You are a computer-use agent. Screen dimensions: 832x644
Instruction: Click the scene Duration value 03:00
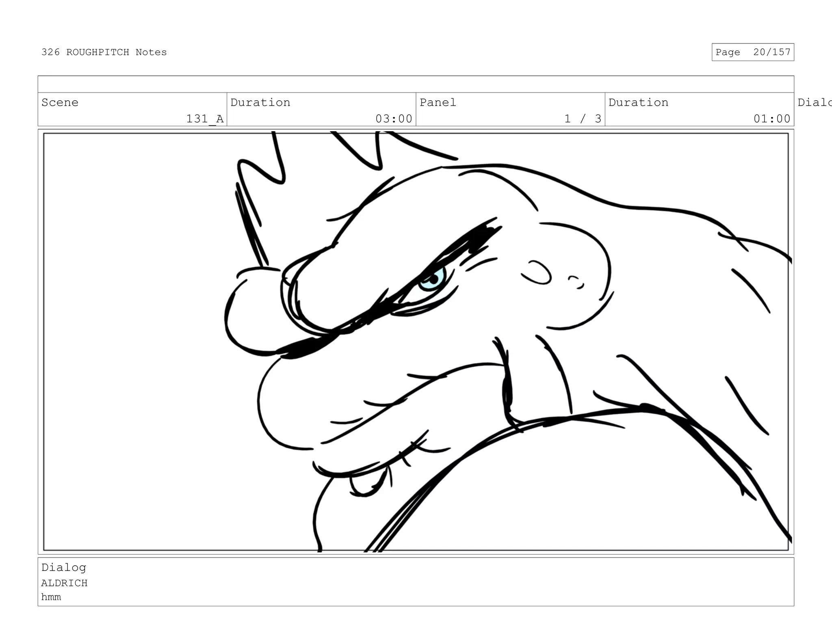point(393,119)
